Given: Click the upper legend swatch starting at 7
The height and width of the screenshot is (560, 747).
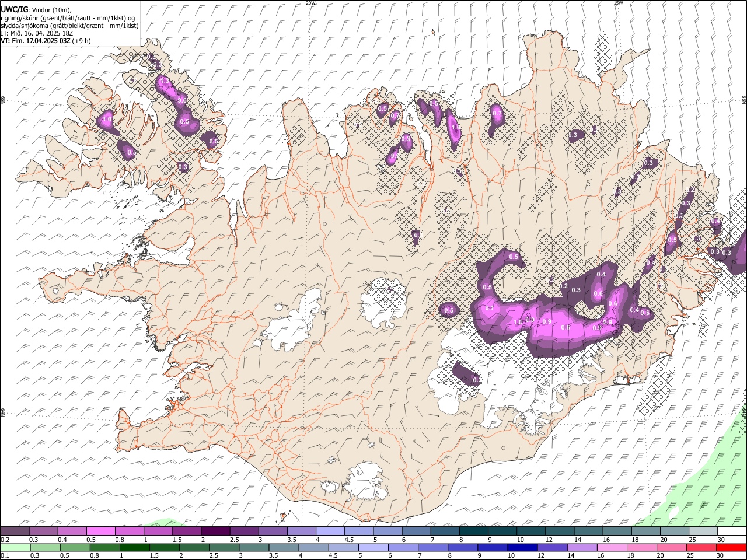Looking at the screenshot, I should 445,531.
